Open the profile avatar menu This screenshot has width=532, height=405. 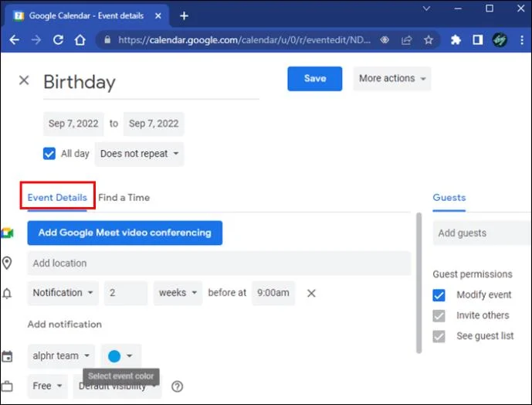click(x=500, y=40)
